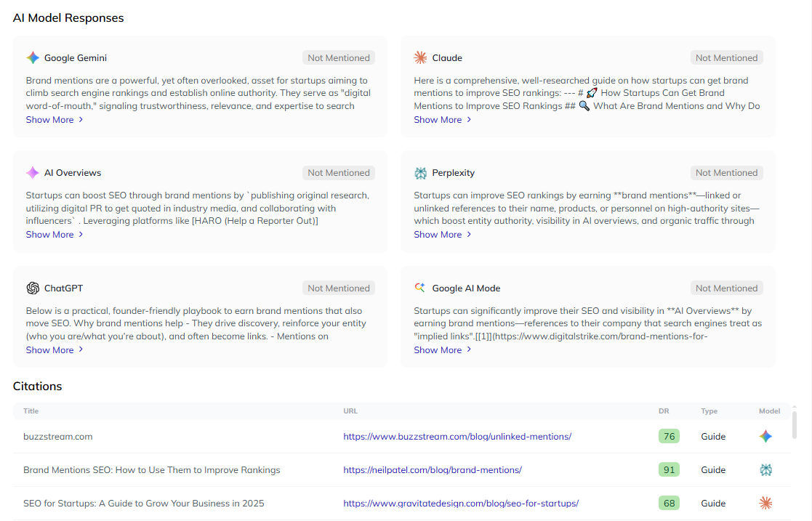Screen dimensions: 812x521
Task: Click Not Mentioned badge on Google Gemini card
Action: 339,58
